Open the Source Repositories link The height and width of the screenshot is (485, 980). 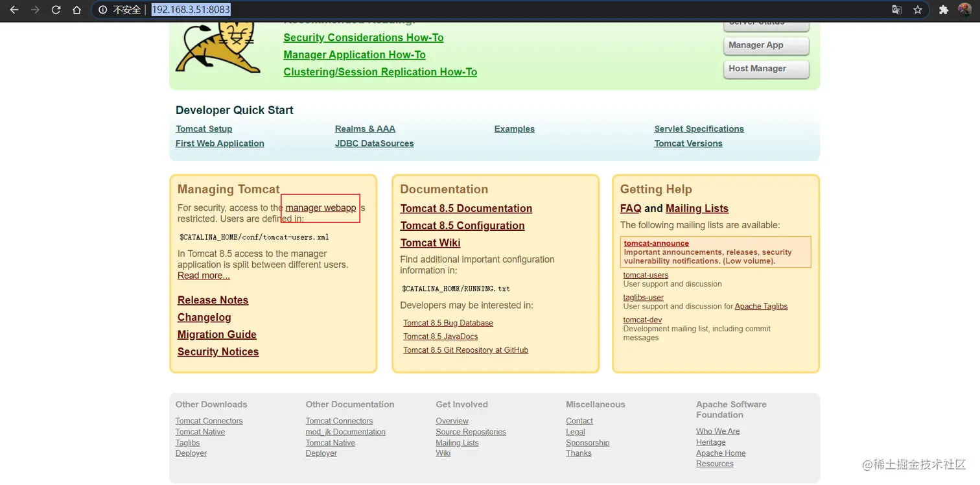pos(471,432)
